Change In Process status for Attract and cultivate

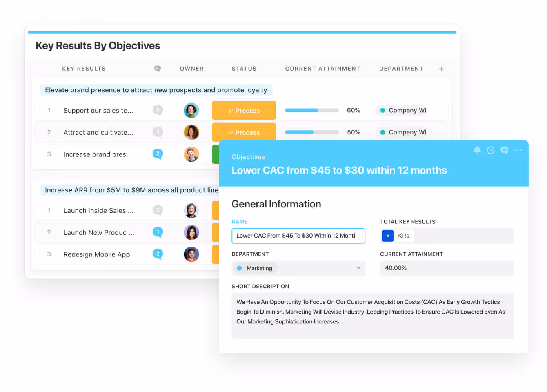pos(244,133)
